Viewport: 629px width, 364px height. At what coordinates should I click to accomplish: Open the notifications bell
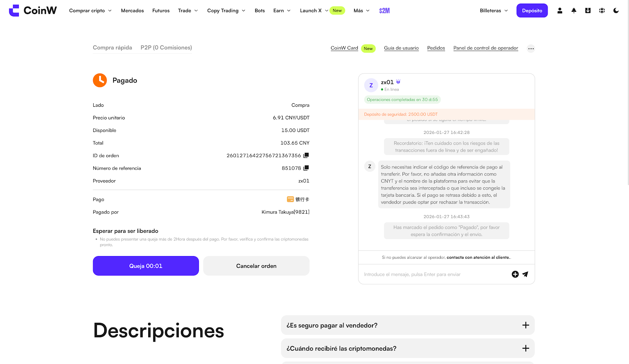574,11
